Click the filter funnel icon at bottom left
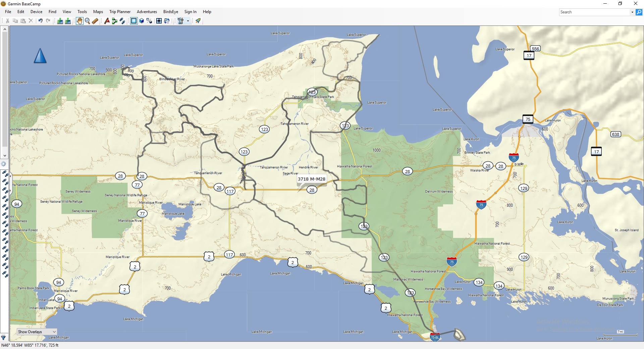The image size is (644, 349). point(3,338)
